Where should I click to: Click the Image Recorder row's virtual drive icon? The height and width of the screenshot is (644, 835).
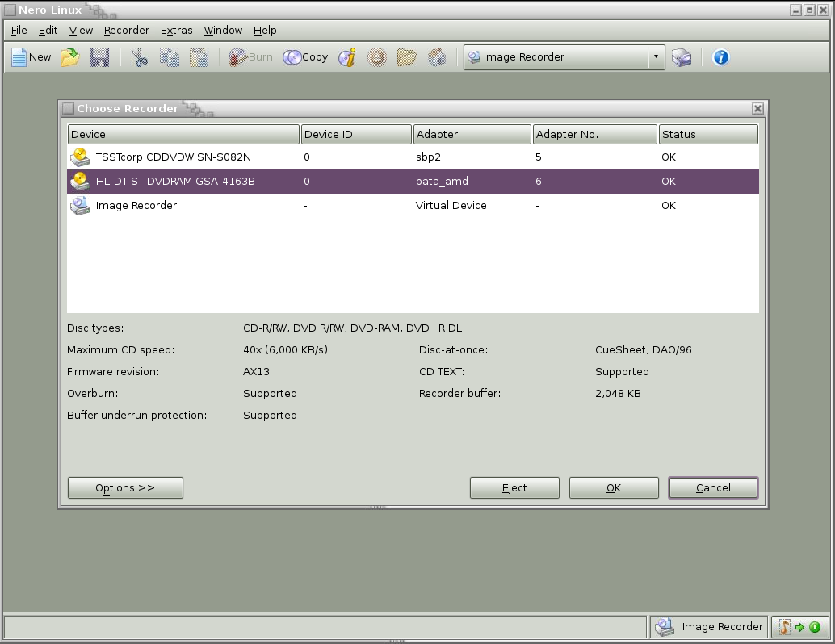pyautogui.click(x=80, y=206)
